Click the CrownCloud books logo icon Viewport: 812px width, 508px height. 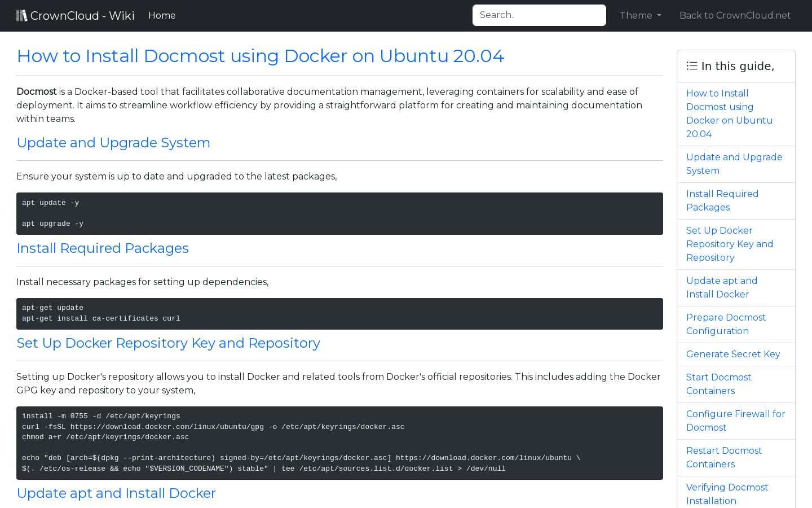[22, 15]
